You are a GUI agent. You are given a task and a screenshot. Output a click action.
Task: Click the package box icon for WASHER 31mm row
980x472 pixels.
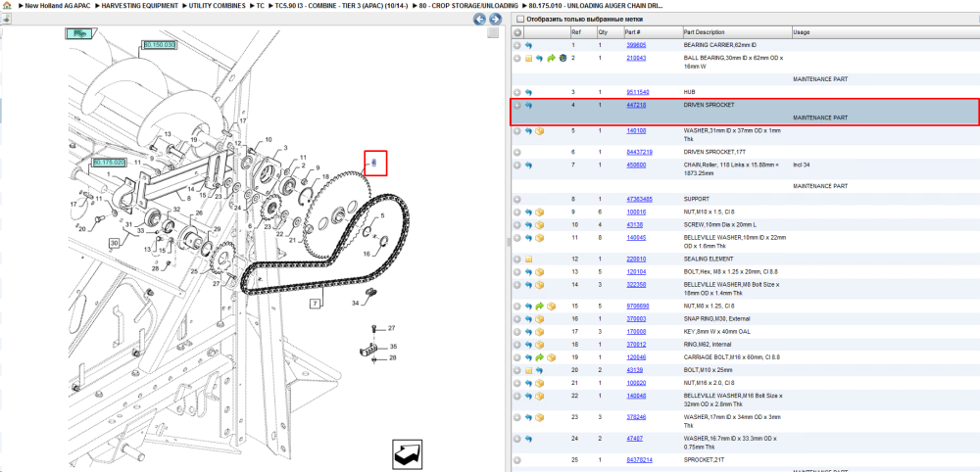(x=539, y=131)
